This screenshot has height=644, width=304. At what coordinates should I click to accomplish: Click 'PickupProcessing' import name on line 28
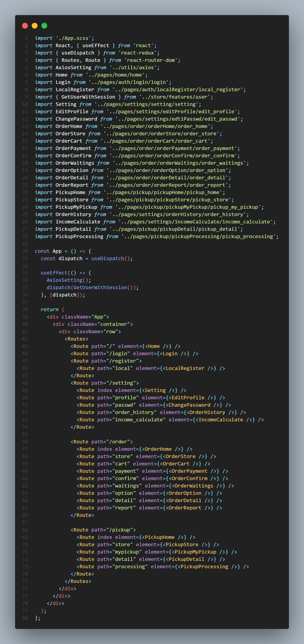(x=79, y=237)
